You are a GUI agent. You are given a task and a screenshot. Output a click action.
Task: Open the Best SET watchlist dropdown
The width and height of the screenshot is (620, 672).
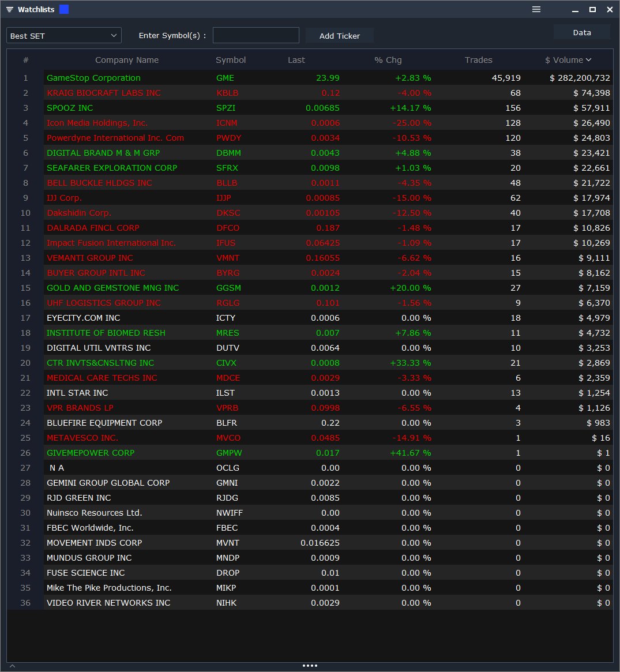[x=64, y=36]
